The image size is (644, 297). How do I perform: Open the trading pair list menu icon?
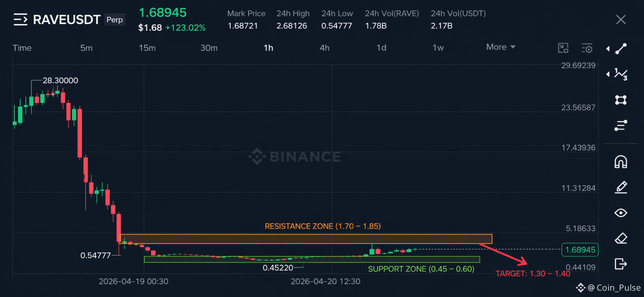(20, 19)
